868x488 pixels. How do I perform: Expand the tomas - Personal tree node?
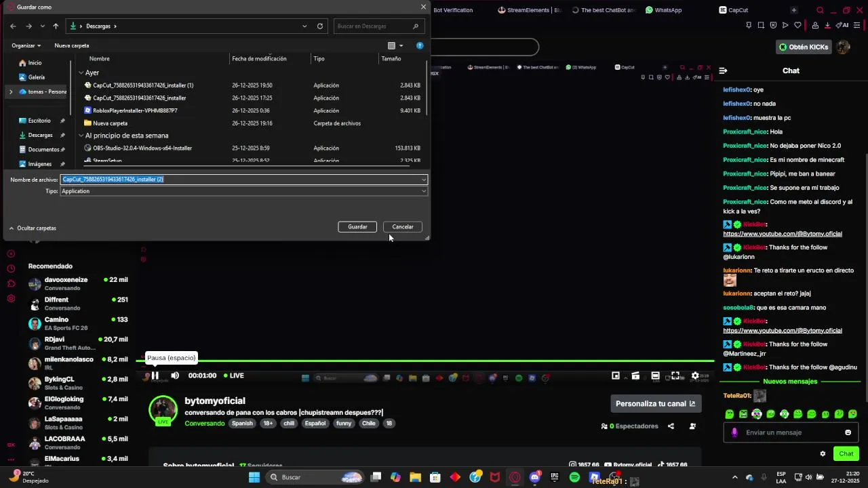click(x=10, y=91)
